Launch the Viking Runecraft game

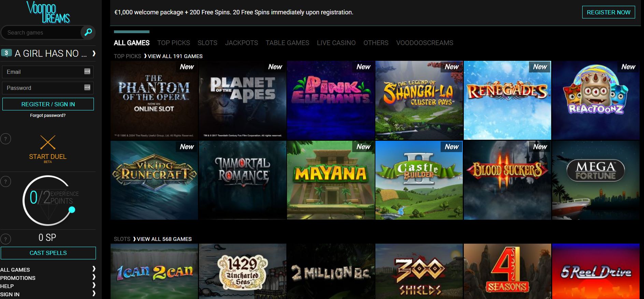tap(154, 180)
